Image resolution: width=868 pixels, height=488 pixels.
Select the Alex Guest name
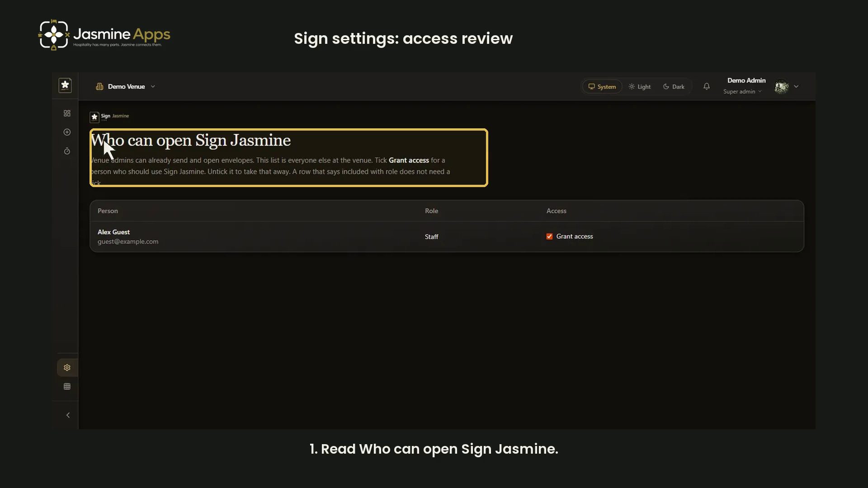tap(113, 232)
